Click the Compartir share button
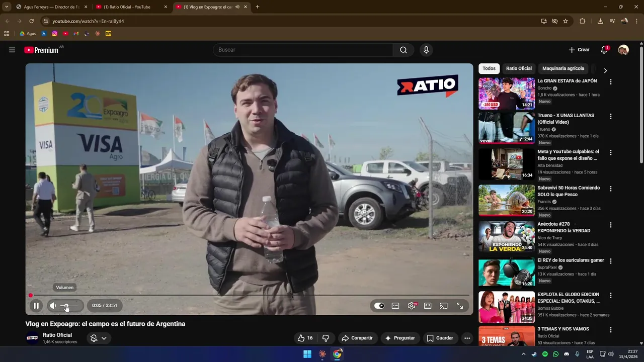Screen dimensions: 644x362 click(x=357, y=338)
